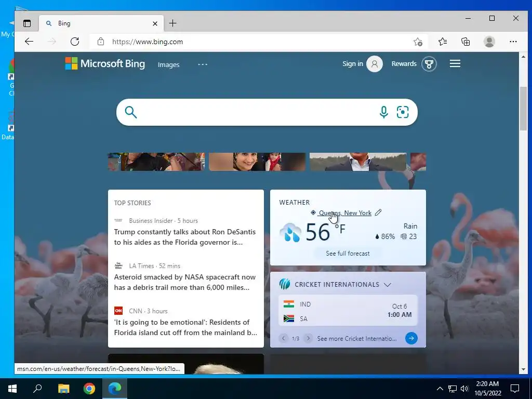Open the NASA asteroid LA Times story
Image resolution: width=532 pixels, height=399 pixels.
point(185,282)
